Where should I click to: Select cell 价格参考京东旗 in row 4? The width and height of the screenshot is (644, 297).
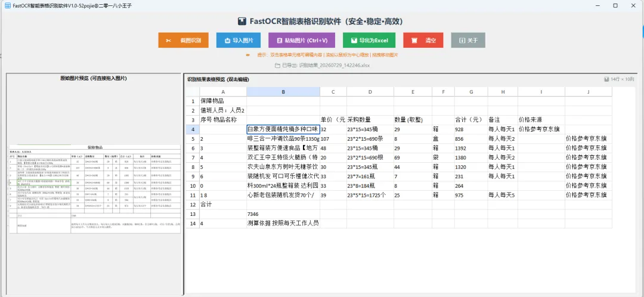coord(541,129)
